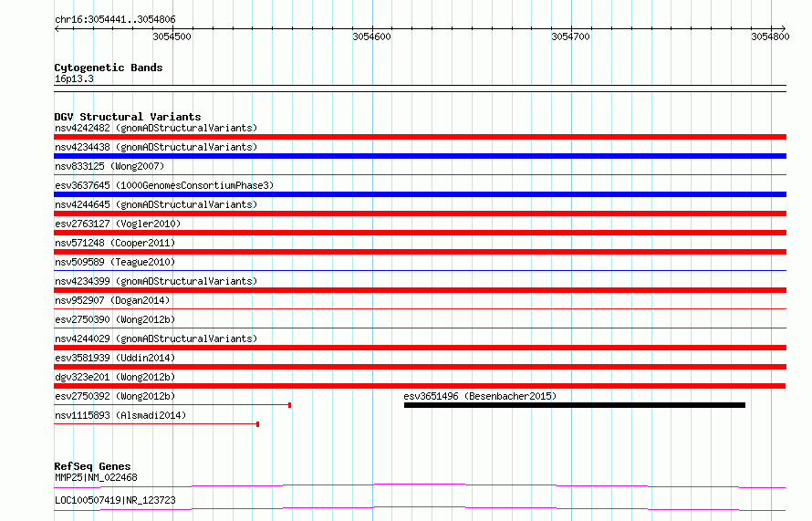Click the end marker of esv2750392 line

(x=289, y=405)
